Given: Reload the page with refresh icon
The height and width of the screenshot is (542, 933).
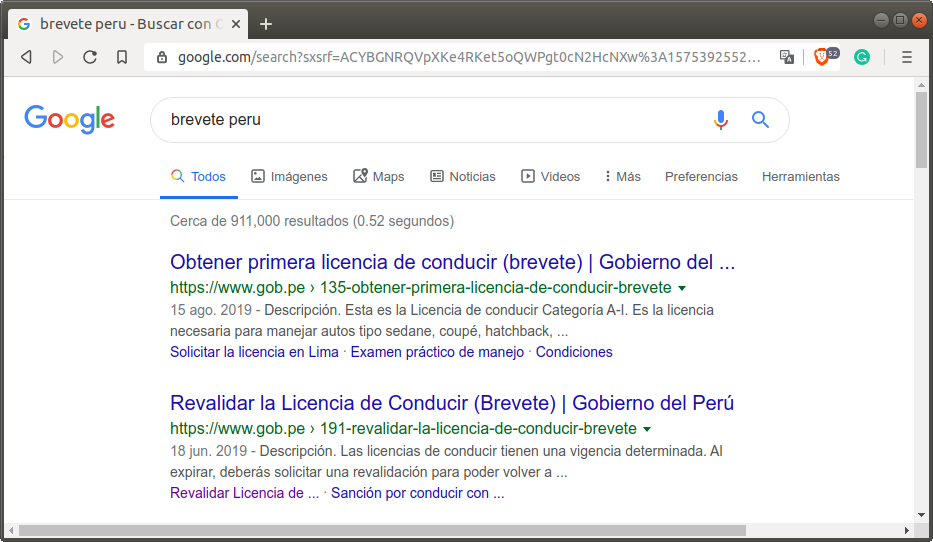Looking at the screenshot, I should pyautogui.click(x=90, y=57).
